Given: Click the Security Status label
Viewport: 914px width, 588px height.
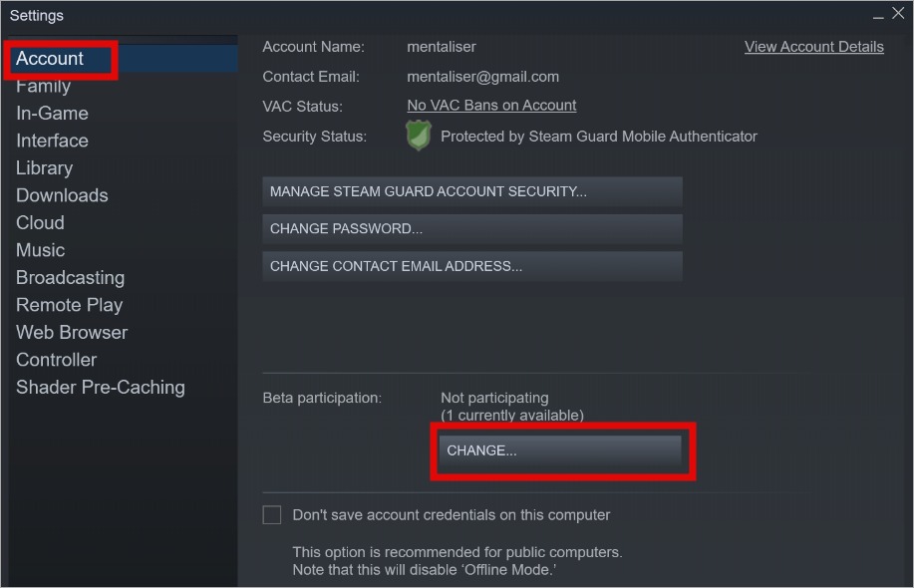Looking at the screenshot, I should (x=314, y=137).
